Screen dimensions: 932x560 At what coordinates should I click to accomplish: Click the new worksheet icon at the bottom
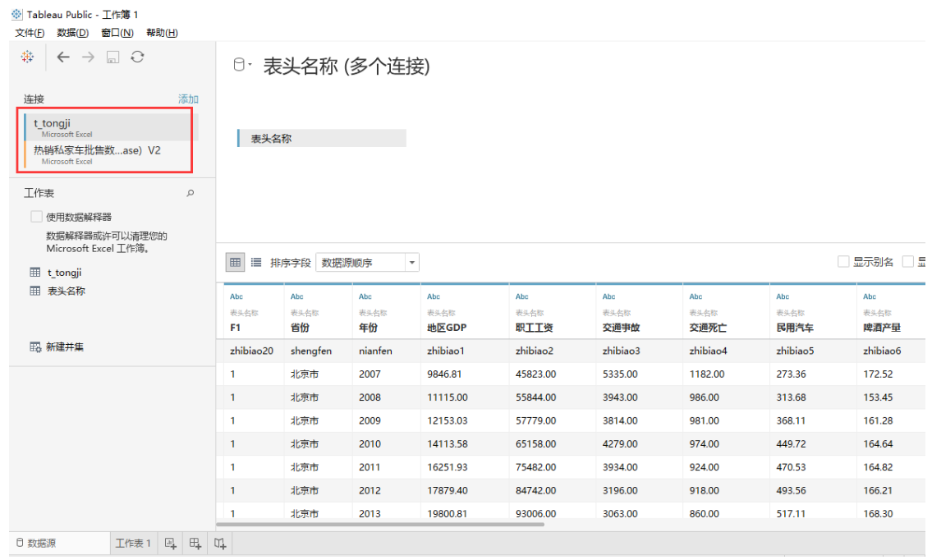pyautogui.click(x=171, y=544)
